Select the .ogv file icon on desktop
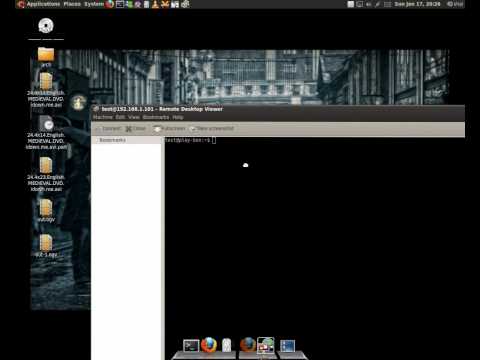 tap(46, 208)
